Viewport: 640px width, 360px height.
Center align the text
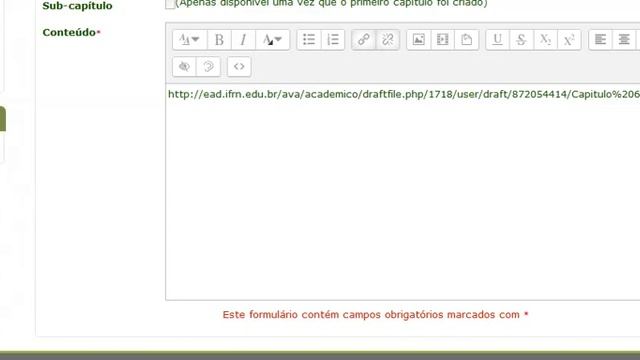coord(624,40)
